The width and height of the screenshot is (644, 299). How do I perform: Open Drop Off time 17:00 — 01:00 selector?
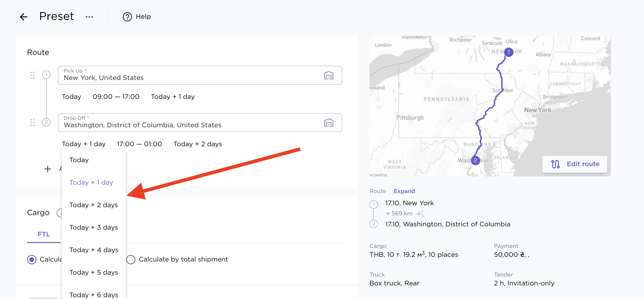(x=139, y=144)
